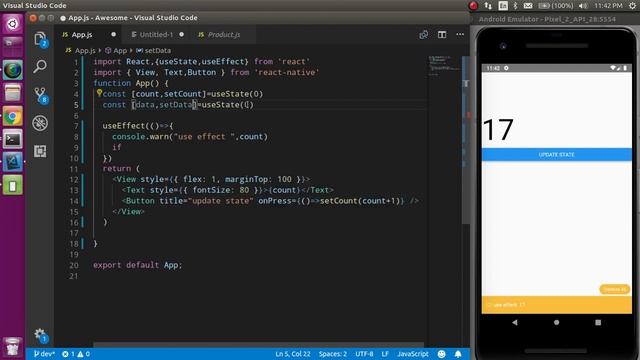Click setData in the breadcrumb
The width and height of the screenshot is (640, 360).
(x=158, y=51)
